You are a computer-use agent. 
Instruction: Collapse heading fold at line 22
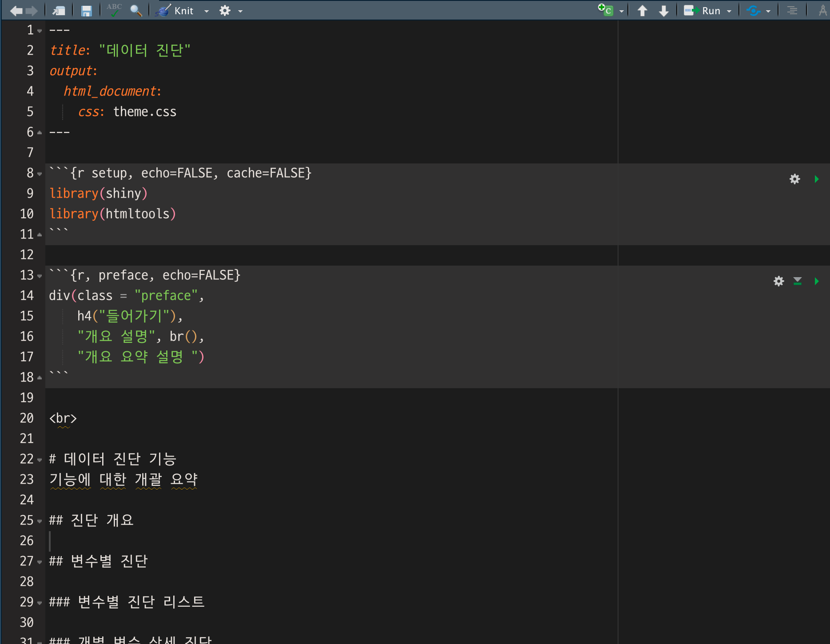click(40, 460)
